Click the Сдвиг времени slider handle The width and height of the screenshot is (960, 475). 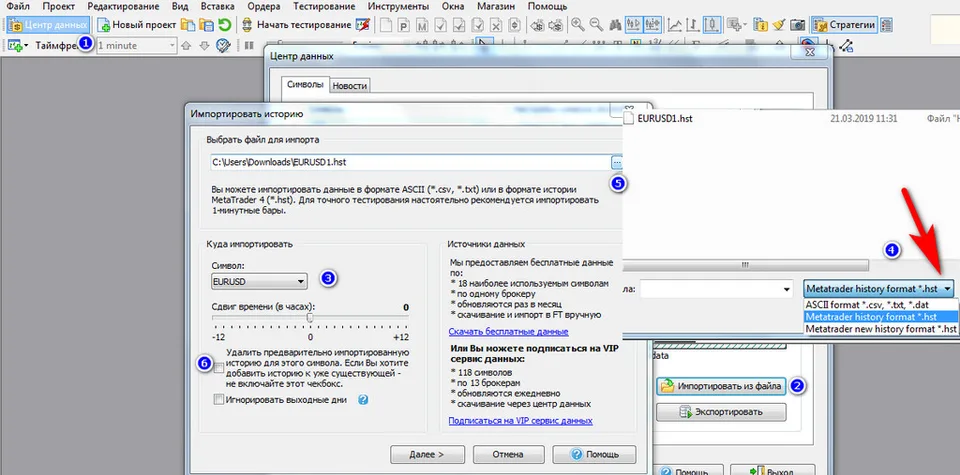[x=310, y=318]
